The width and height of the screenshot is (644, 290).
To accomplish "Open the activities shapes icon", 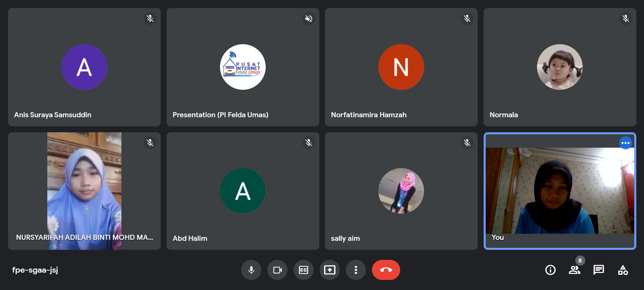I will click(623, 270).
